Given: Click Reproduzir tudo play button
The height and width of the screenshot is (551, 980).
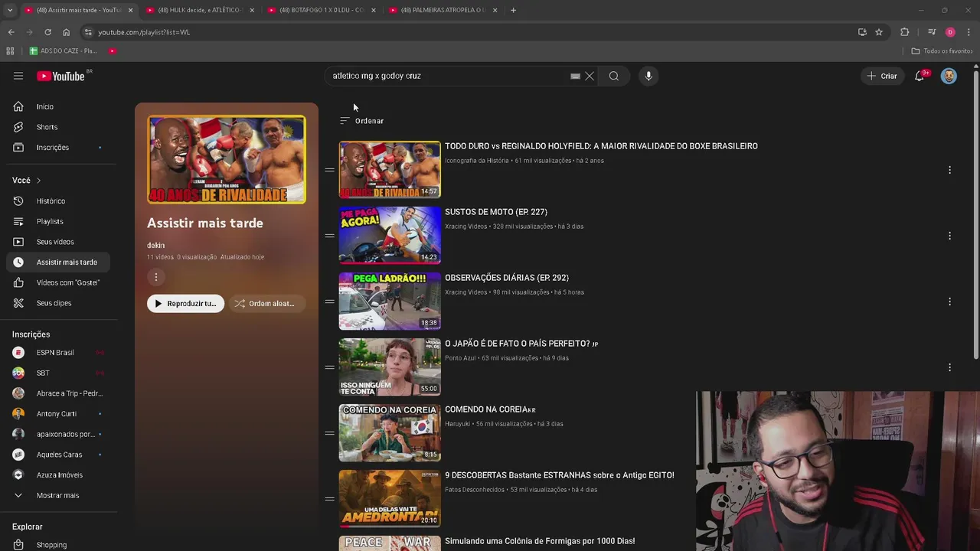Looking at the screenshot, I should [185, 304].
